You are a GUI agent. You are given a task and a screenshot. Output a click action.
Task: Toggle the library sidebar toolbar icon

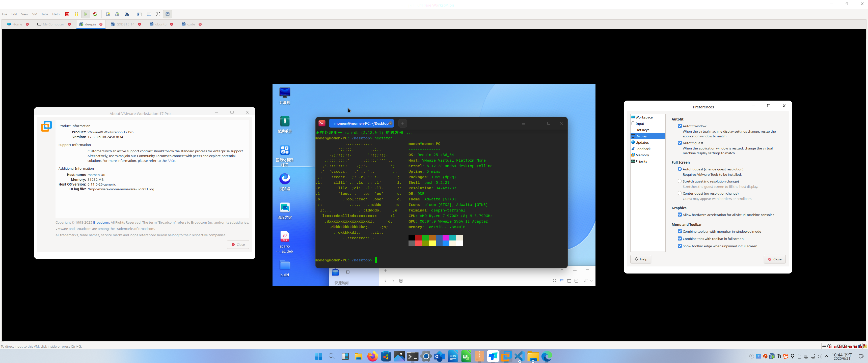pos(139,14)
